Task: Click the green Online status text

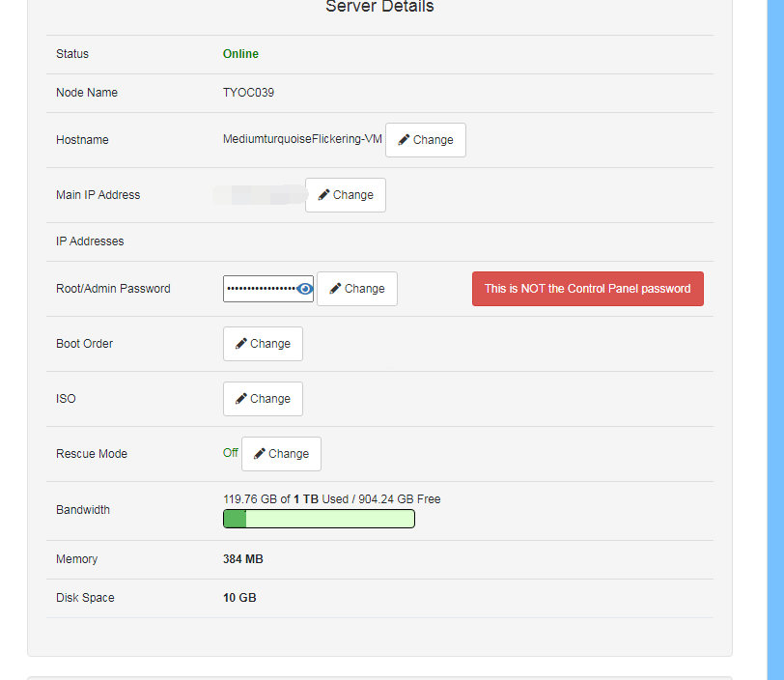Action: point(240,54)
